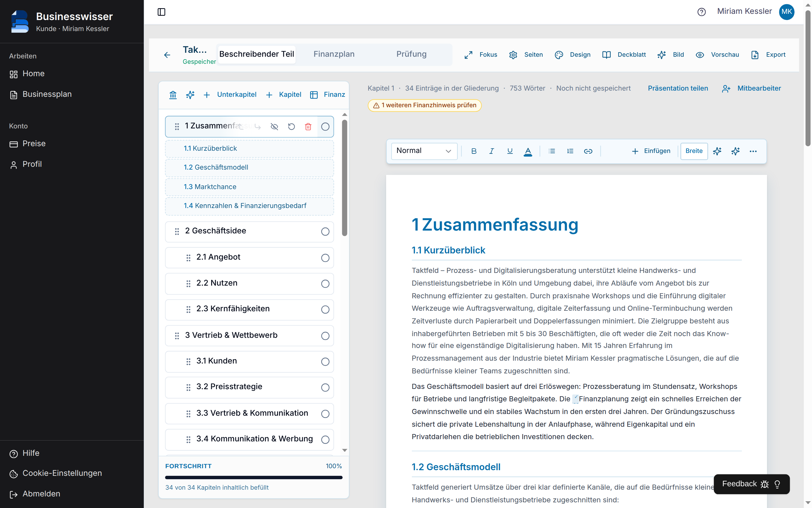
Task: Insert a hyperlink
Action: click(x=588, y=151)
